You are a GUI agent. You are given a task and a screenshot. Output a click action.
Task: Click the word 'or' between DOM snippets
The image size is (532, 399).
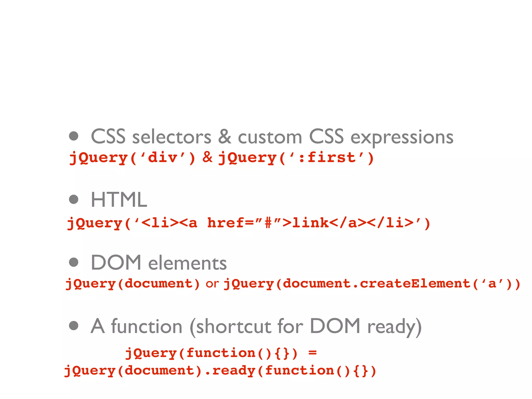pyautogui.click(x=212, y=284)
